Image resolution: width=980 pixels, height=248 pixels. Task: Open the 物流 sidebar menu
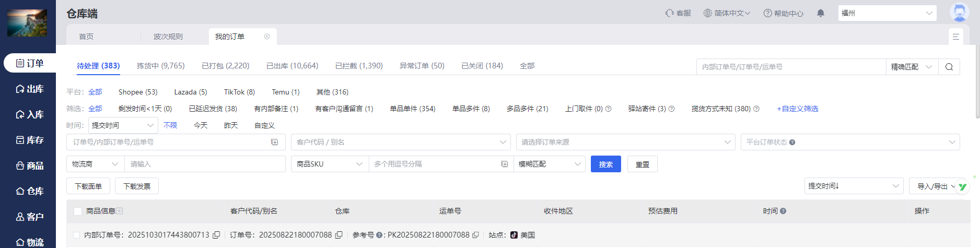click(30, 242)
